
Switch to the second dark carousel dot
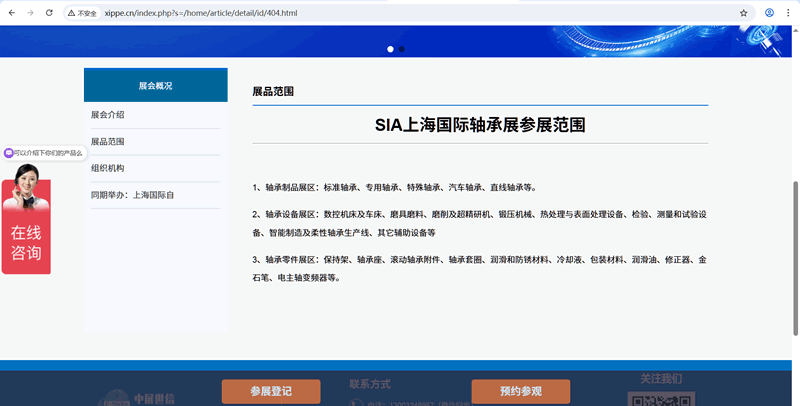(402, 49)
